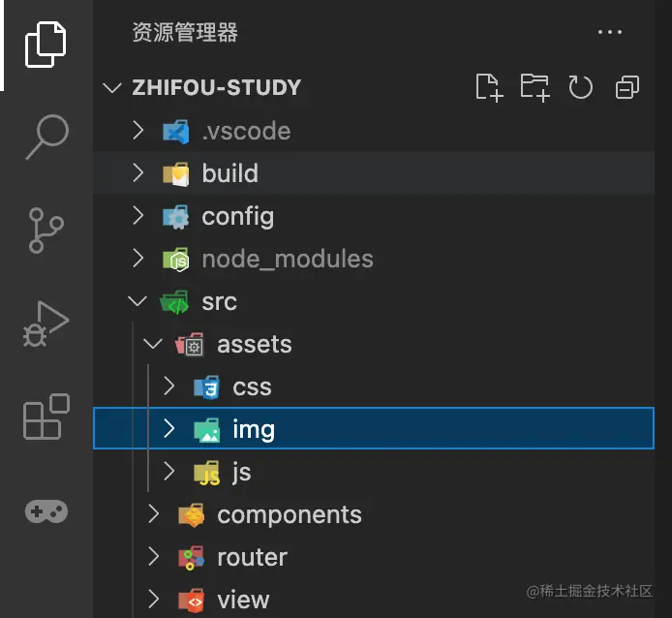Collapse the src folder

click(x=137, y=301)
